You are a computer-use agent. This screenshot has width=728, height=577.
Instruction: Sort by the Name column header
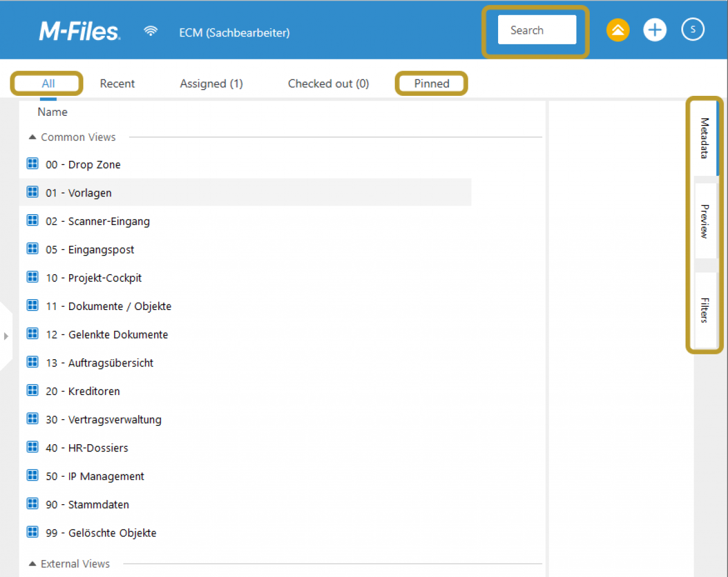click(x=52, y=112)
